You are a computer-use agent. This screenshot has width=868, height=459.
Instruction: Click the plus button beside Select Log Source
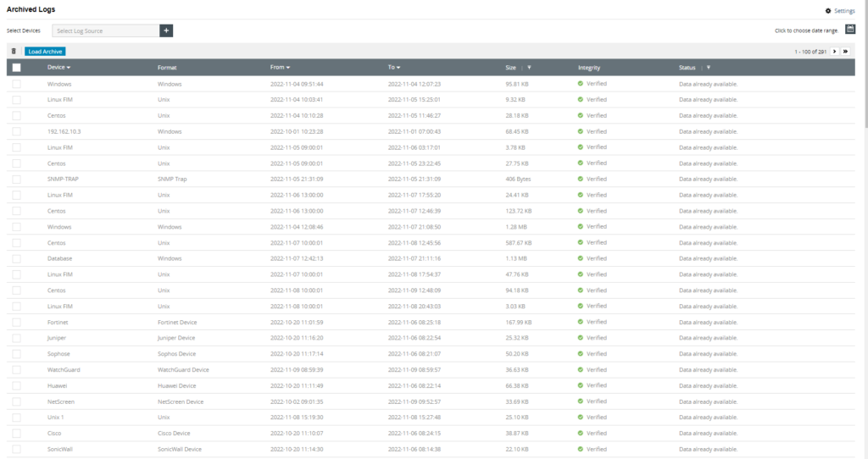tap(166, 30)
